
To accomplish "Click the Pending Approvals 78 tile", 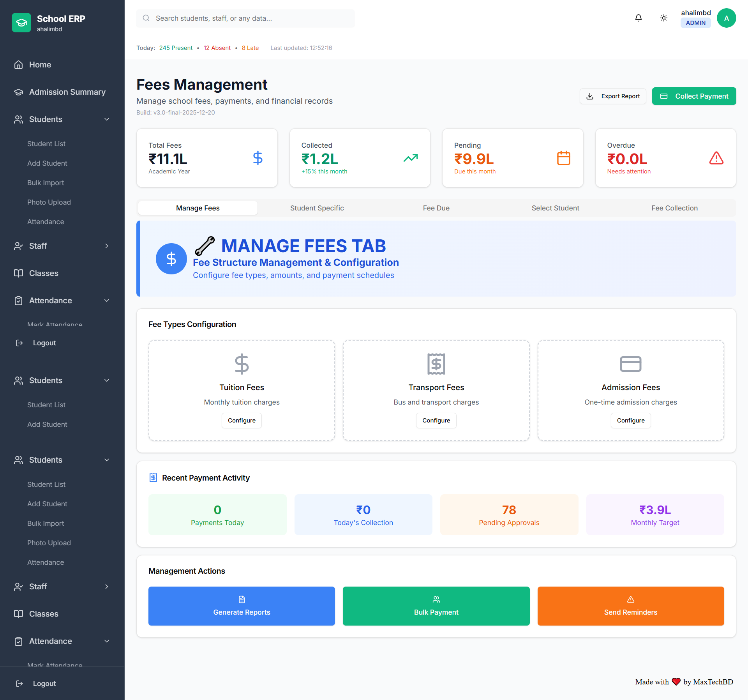I will [509, 514].
